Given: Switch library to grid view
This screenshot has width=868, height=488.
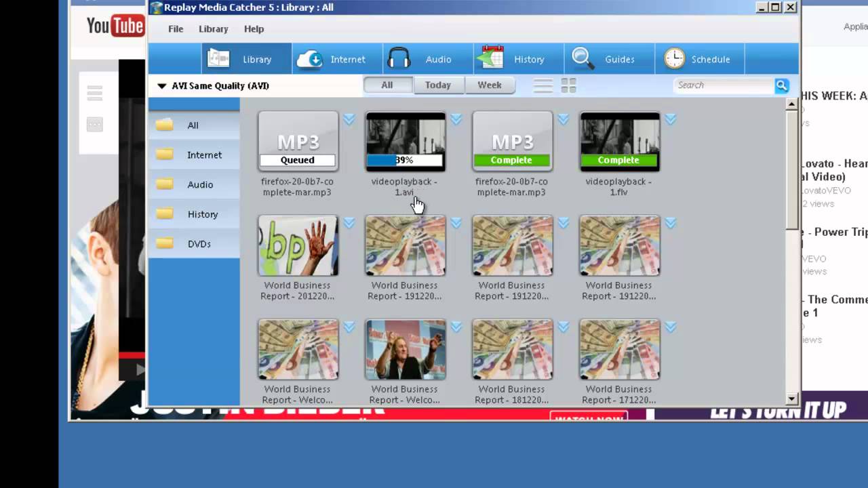Looking at the screenshot, I should 568,85.
